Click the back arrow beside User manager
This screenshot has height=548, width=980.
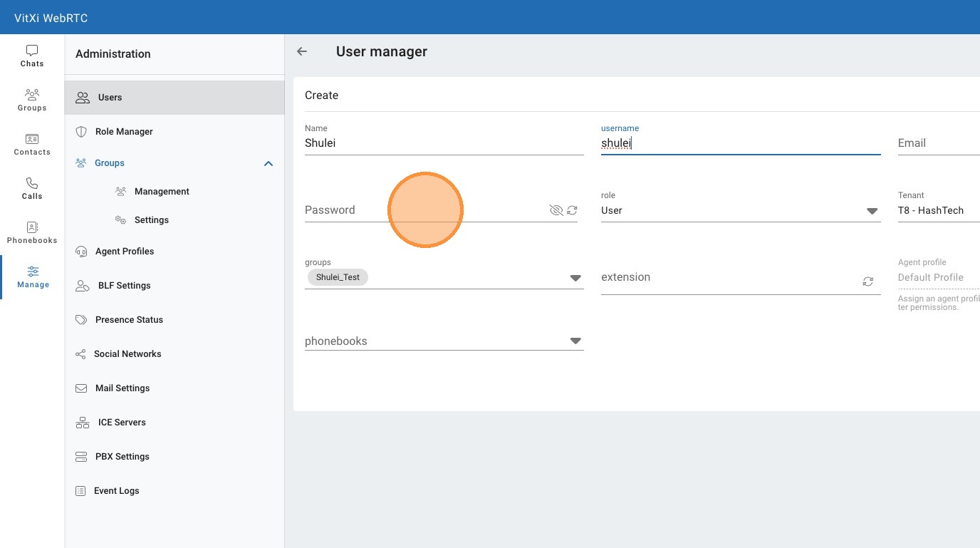[x=302, y=51]
